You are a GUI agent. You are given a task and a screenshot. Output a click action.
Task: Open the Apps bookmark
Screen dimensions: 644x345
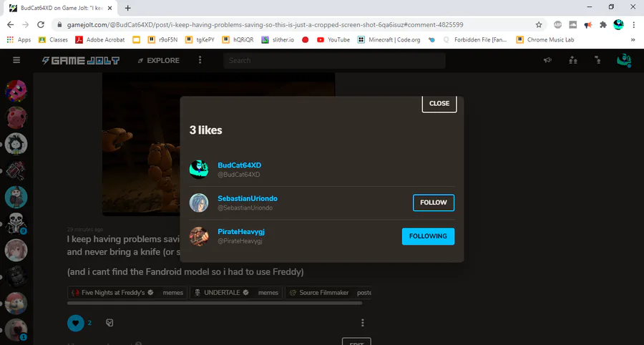point(19,40)
